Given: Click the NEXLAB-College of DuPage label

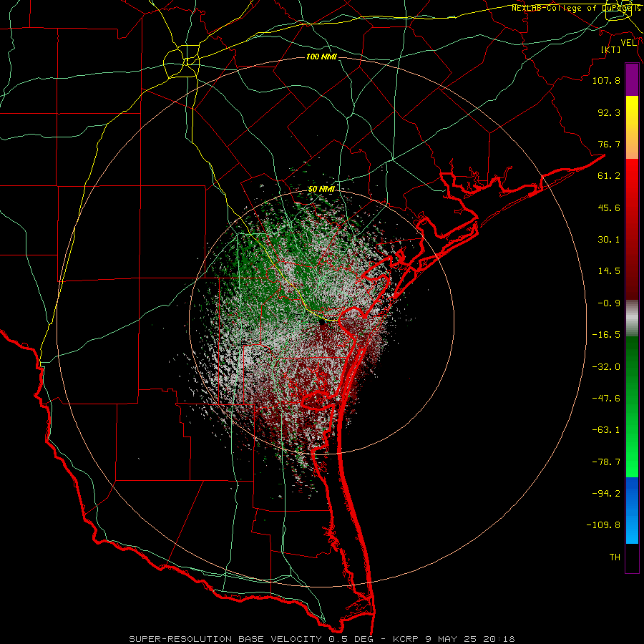Looking at the screenshot, I should point(575,8).
